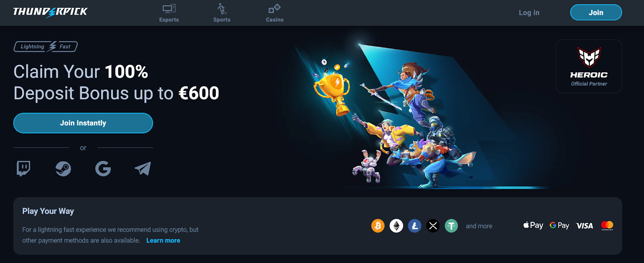Choose the Google Pay logo
This screenshot has width=644, height=263.
(559, 226)
